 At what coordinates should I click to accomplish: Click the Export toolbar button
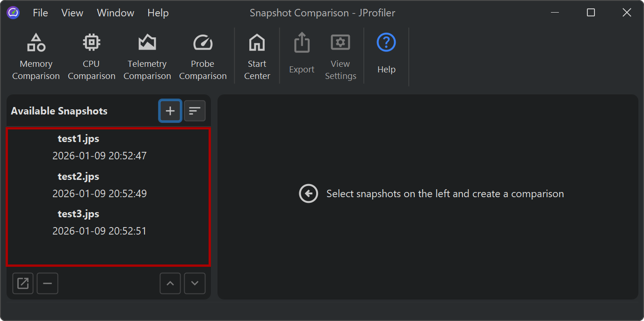302,54
